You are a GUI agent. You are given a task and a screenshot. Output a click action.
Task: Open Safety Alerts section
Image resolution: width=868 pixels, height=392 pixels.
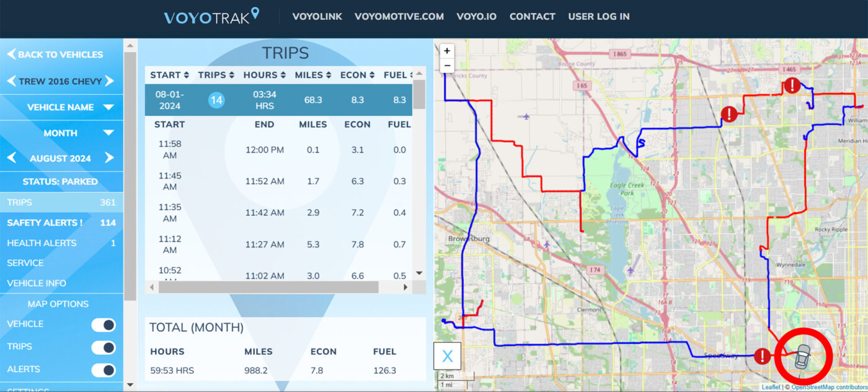(61, 223)
